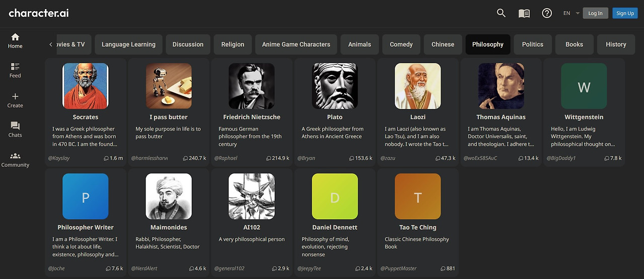Image resolution: width=644 pixels, height=279 pixels.
Task: Select the Chinese category tab
Action: (x=443, y=44)
